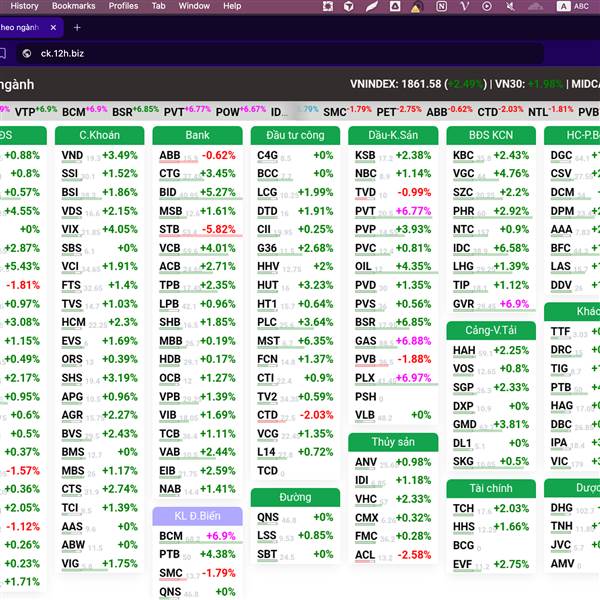
Task: Click the Thủy sản sector header
Action: [x=393, y=442]
